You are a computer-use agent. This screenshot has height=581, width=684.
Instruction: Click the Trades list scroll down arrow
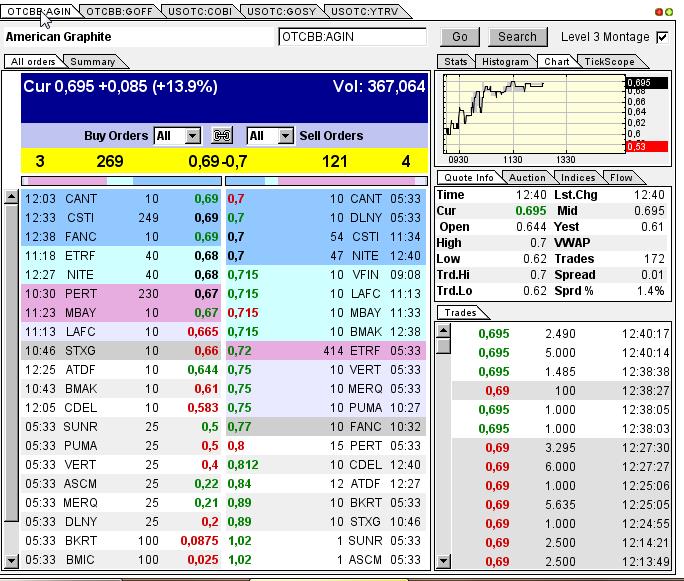point(443,563)
